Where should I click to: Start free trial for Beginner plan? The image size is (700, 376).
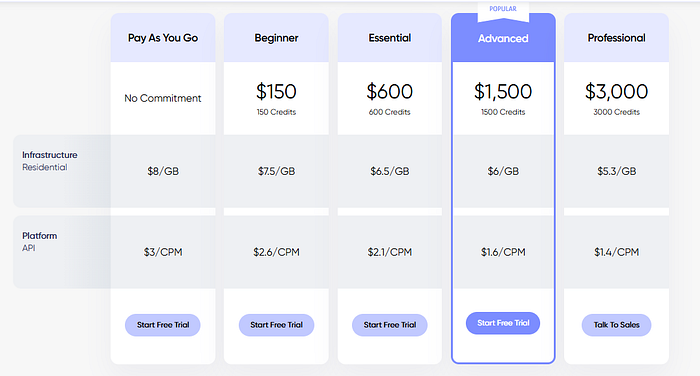(x=276, y=325)
